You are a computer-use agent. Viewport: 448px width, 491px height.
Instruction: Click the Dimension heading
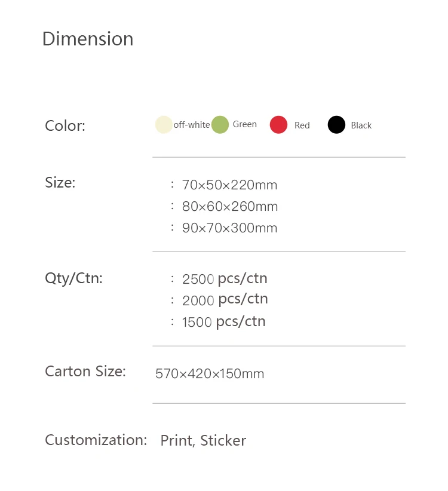pos(88,39)
